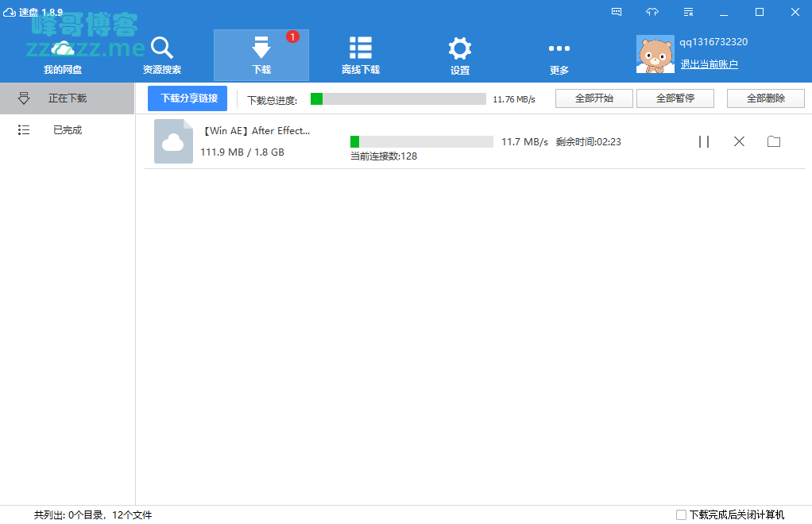Click the bear user avatar
The width and height of the screenshot is (812, 524).
coord(655,55)
